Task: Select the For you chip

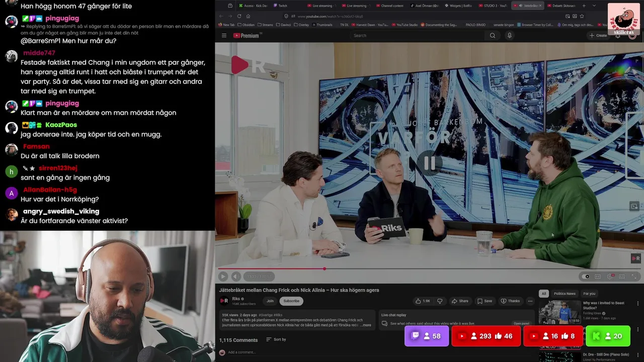Action: pyautogui.click(x=589, y=294)
